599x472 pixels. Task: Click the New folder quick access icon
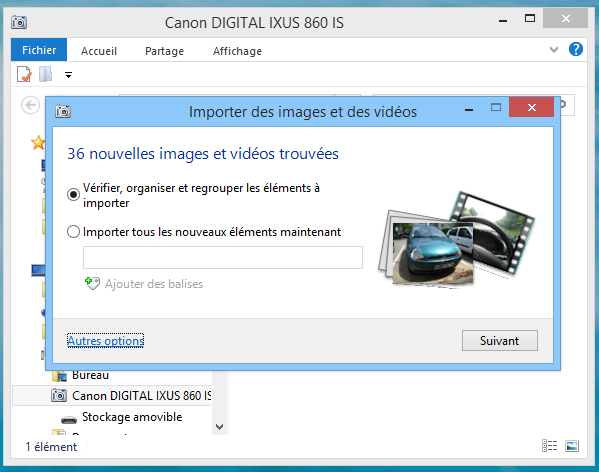coord(45,74)
